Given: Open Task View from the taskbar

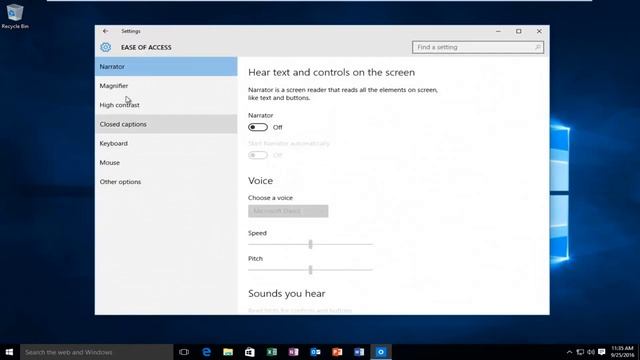Looking at the screenshot, I should [184, 352].
